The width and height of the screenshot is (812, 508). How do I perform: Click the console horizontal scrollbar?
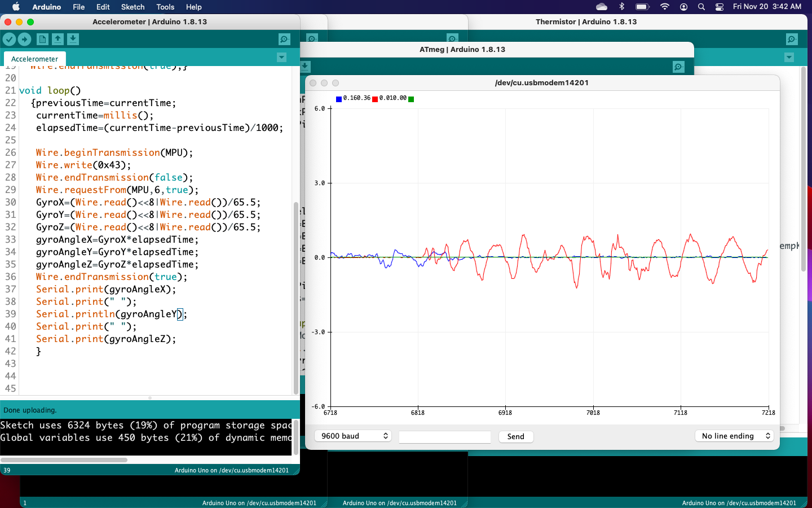click(64, 459)
